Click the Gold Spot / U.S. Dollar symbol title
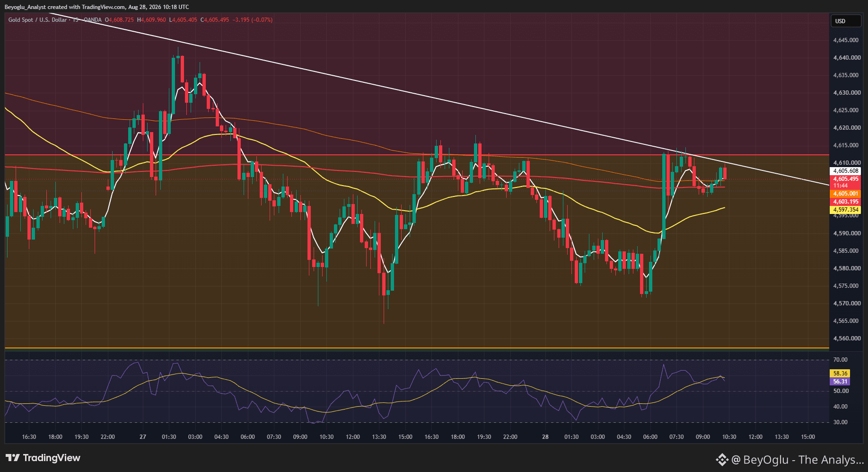This screenshot has width=868, height=472. click(37, 20)
